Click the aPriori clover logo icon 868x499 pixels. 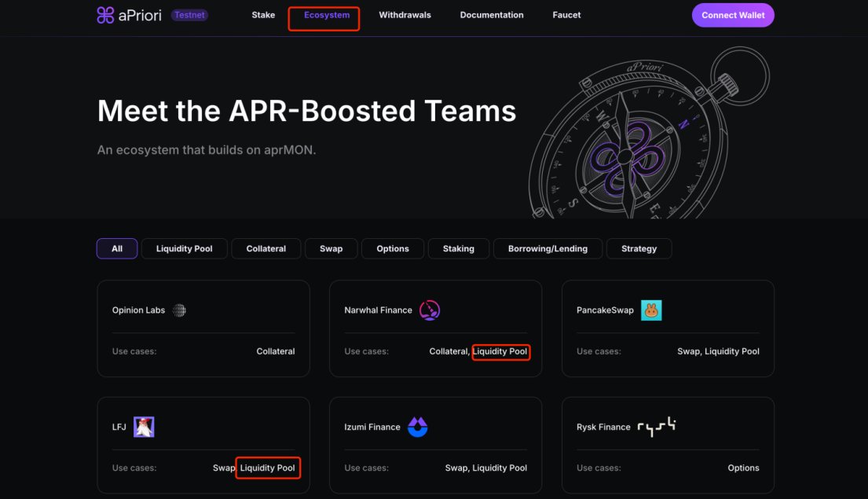pos(105,15)
